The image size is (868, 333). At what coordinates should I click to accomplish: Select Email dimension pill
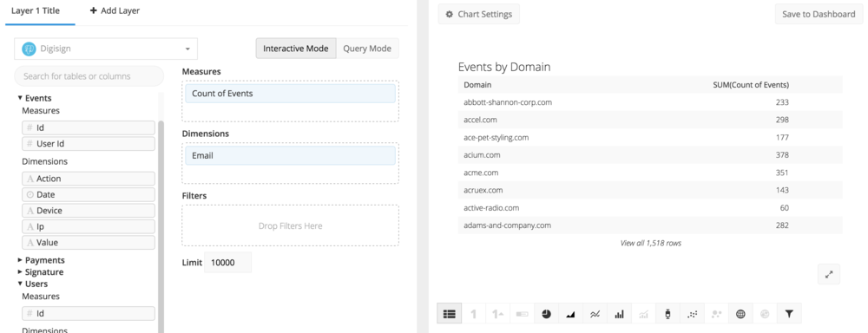290,155
